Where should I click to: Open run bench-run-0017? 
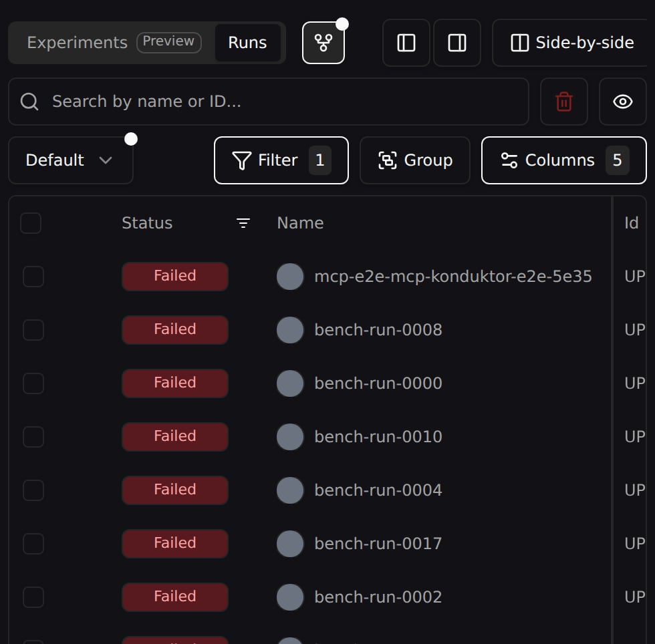coord(378,544)
